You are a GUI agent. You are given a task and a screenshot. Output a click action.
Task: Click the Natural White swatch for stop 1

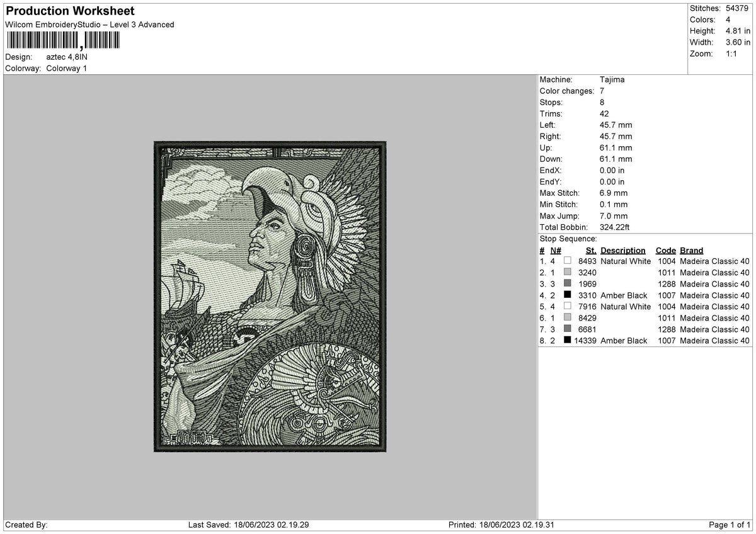568,259
